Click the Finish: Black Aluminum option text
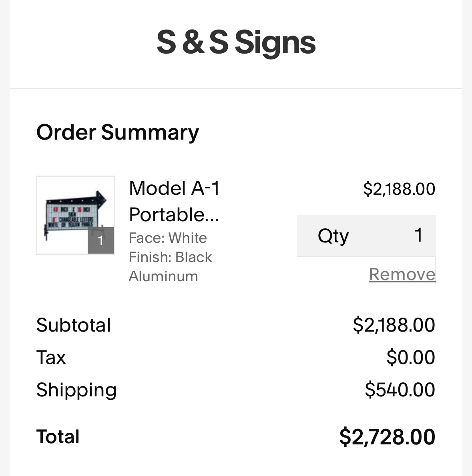Screen dimensions: 472x476 point(170,266)
